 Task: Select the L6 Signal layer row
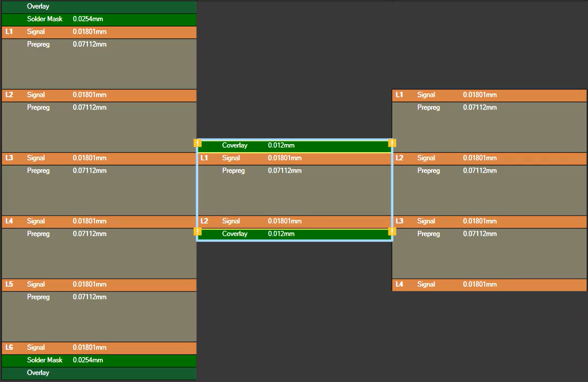tap(99, 348)
